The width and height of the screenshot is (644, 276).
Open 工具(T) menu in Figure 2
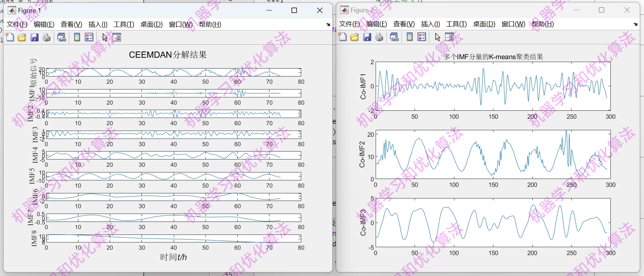pyautogui.click(x=457, y=24)
